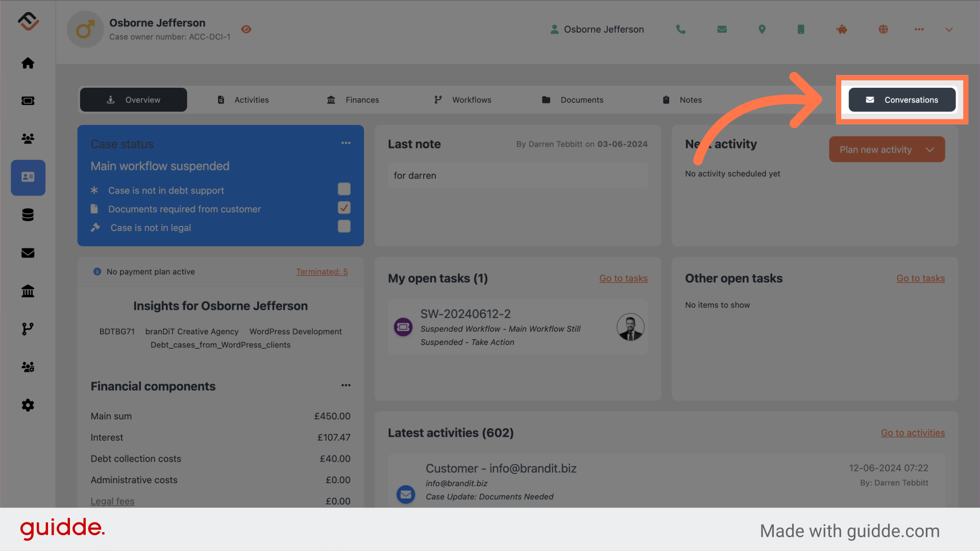The height and width of the screenshot is (551, 980).
Task: Open the Activities tab
Action: tap(251, 99)
